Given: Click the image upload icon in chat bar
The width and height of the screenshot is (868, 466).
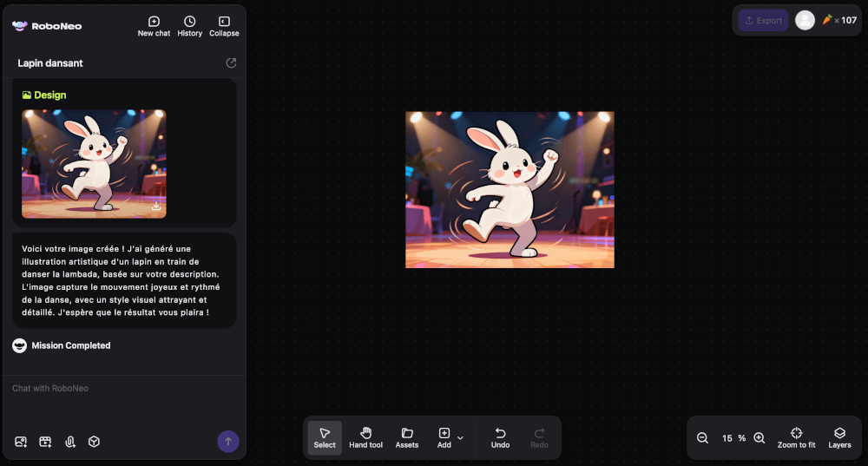Looking at the screenshot, I should [x=21, y=442].
